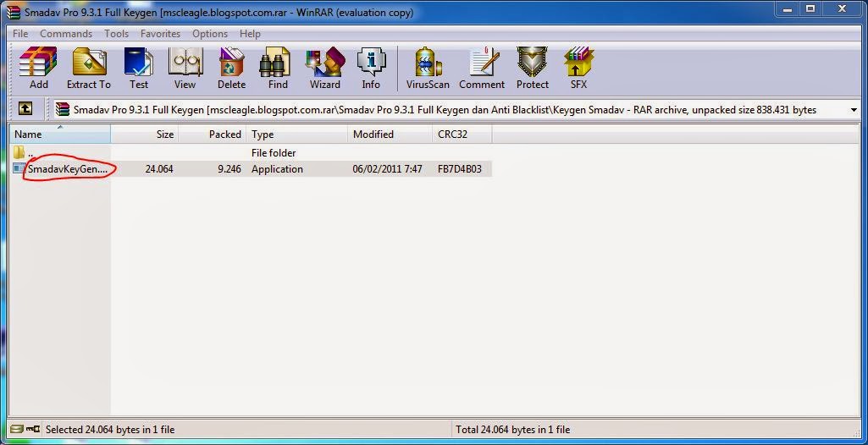Screen dimensions: 868x445
Task: Click the Add toolbar icon
Action: pos(38,69)
